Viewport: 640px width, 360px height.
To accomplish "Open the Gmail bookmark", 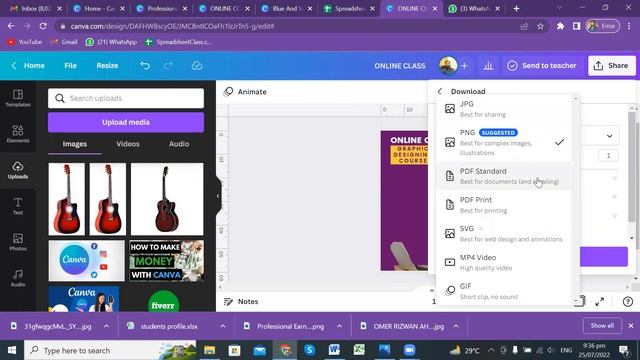I will coord(64,42).
